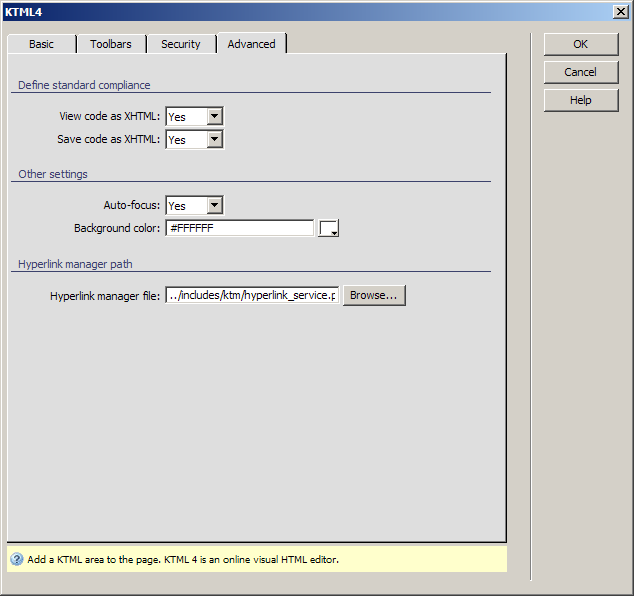634x596 pixels.
Task: Click the Hyperlink manager file field
Action: click(x=252, y=295)
